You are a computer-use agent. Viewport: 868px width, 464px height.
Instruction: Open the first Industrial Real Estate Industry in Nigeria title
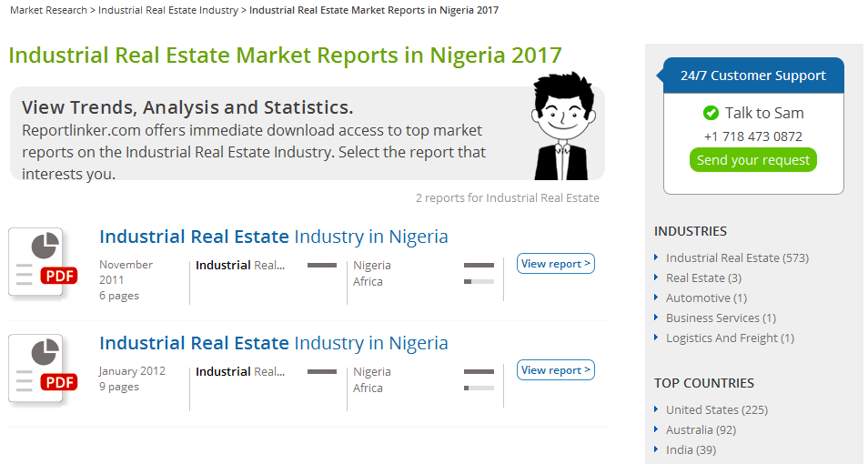[x=274, y=237]
